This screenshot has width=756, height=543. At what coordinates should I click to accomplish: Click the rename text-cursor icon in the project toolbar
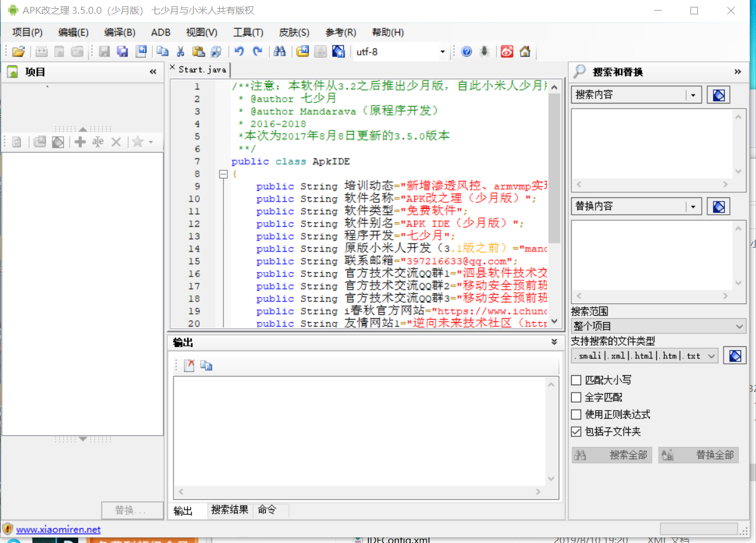coord(98,142)
